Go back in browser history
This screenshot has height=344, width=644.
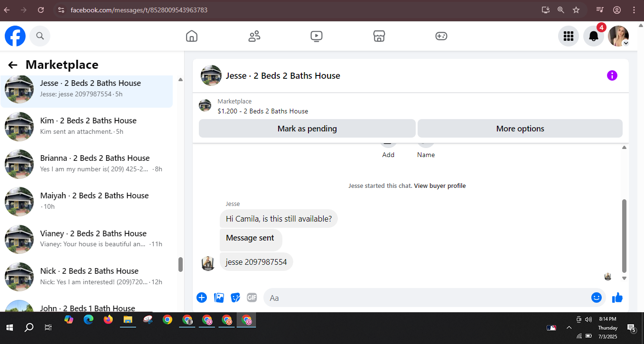7,10
